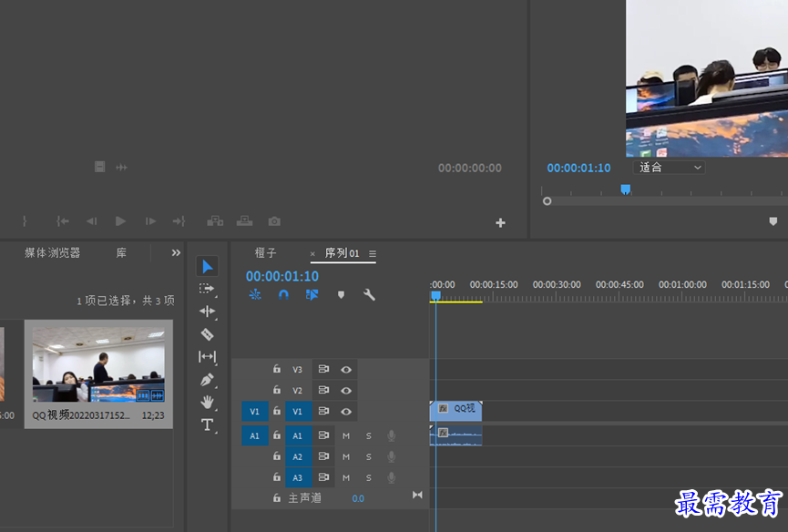
Task: Solo the A2 audio track
Action: point(369,456)
